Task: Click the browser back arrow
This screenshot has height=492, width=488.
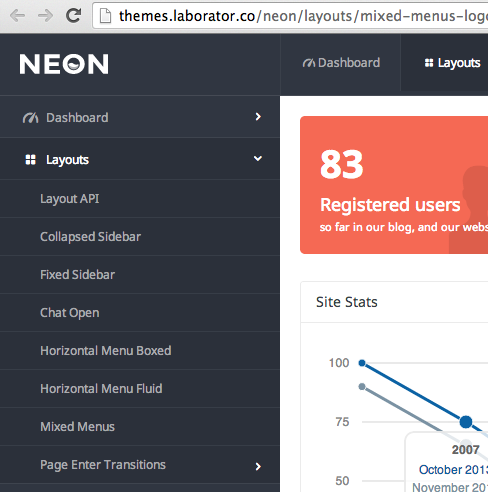Action: click(x=17, y=15)
